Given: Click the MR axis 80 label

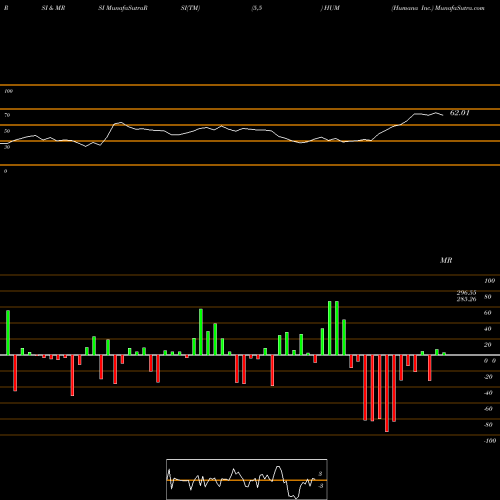Looking at the screenshot, I should coord(488,297).
